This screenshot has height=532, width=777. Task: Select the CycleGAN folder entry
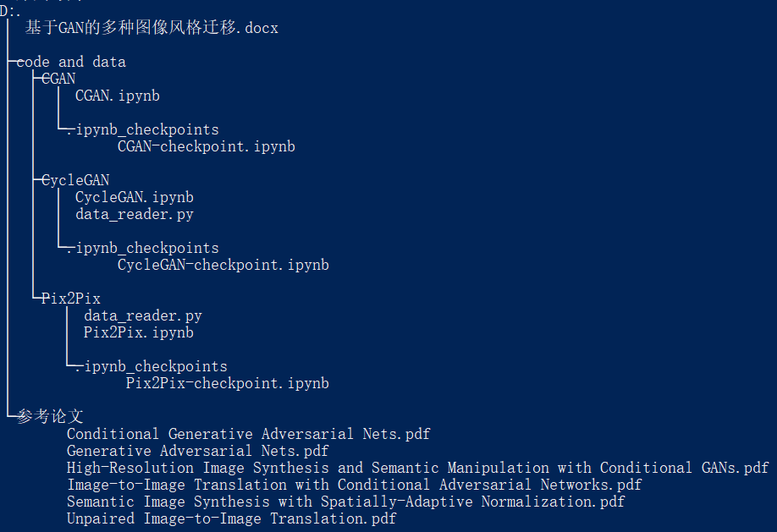coord(75,180)
